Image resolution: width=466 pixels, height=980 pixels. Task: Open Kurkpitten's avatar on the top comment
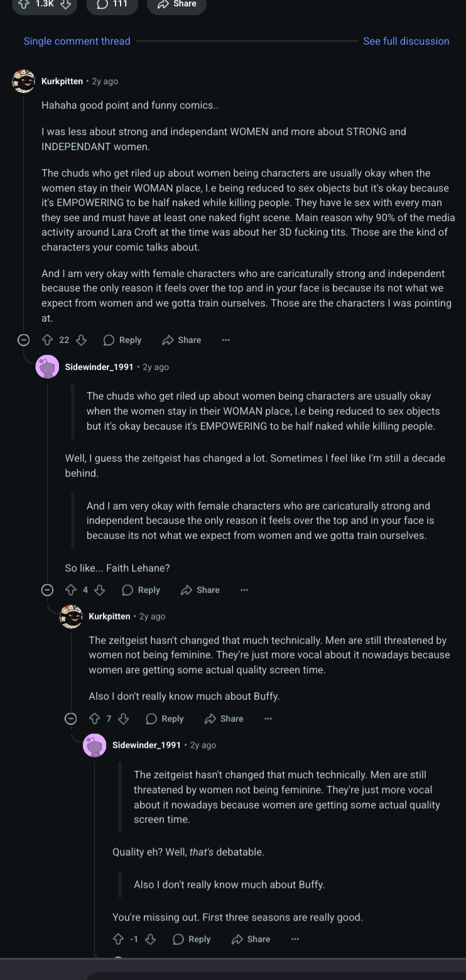click(x=24, y=81)
